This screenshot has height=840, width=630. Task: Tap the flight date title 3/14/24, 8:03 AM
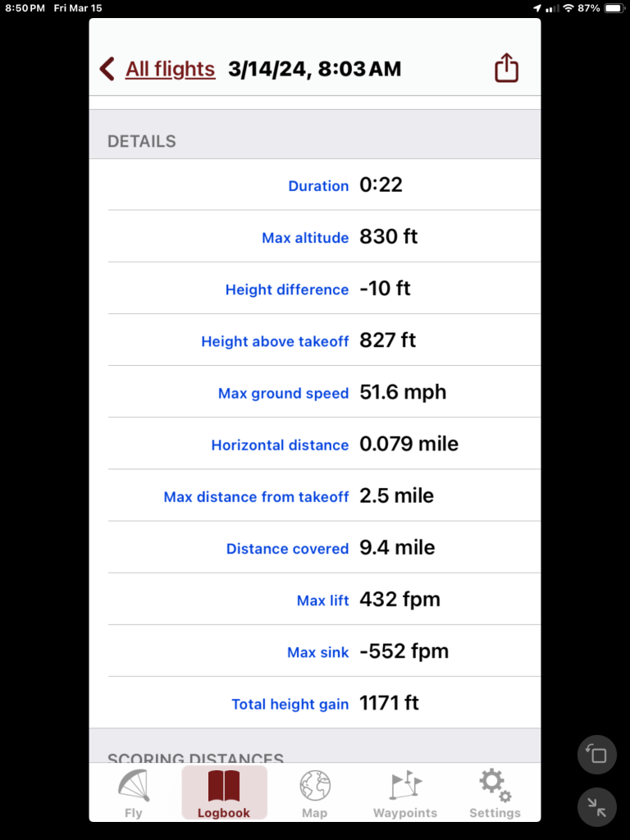click(x=315, y=69)
